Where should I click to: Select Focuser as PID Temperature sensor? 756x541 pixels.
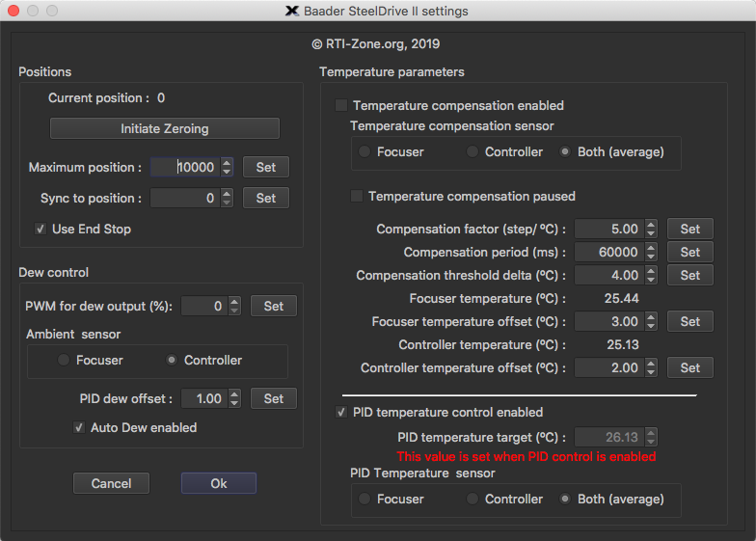[364, 500]
